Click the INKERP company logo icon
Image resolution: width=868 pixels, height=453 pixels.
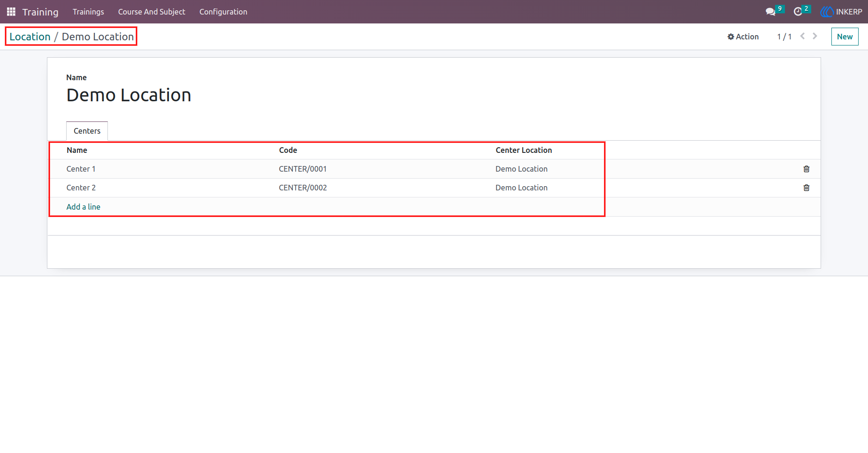[827, 12]
